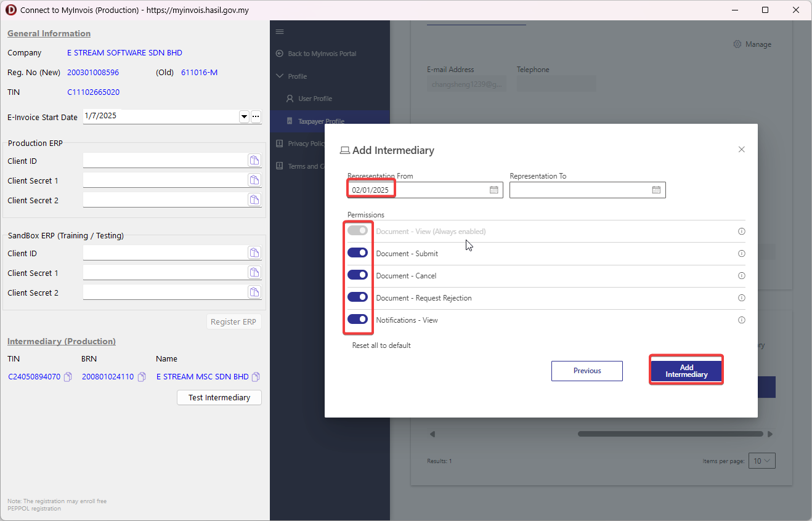Click paste icon beside Sandbox Client Secret 2

click(x=254, y=293)
